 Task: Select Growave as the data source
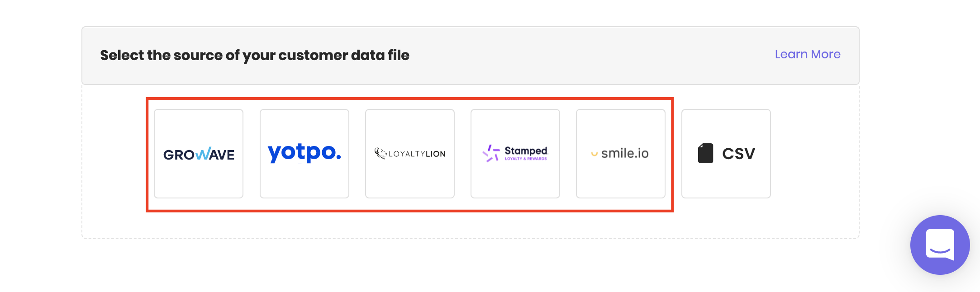(199, 154)
